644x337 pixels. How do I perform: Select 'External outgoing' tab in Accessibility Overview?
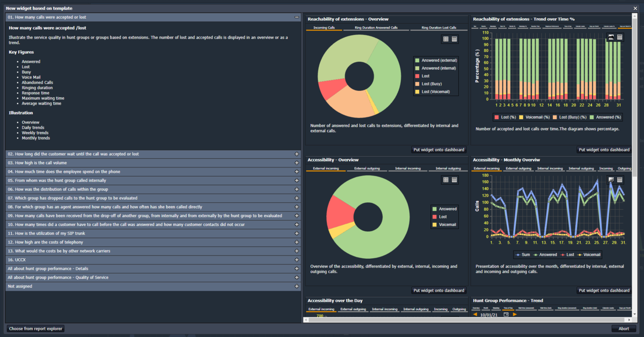click(x=367, y=169)
